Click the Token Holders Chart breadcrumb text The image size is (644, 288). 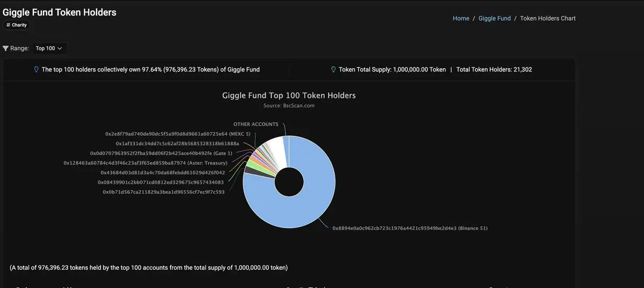coord(548,18)
